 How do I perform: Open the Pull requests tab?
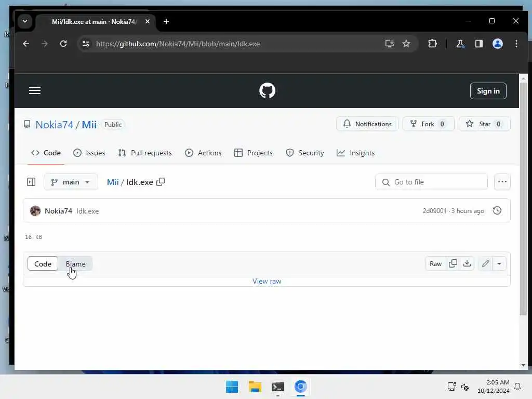coord(145,153)
